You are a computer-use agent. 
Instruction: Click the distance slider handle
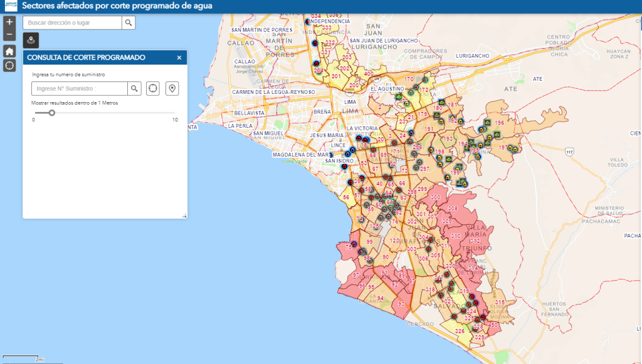tap(52, 113)
